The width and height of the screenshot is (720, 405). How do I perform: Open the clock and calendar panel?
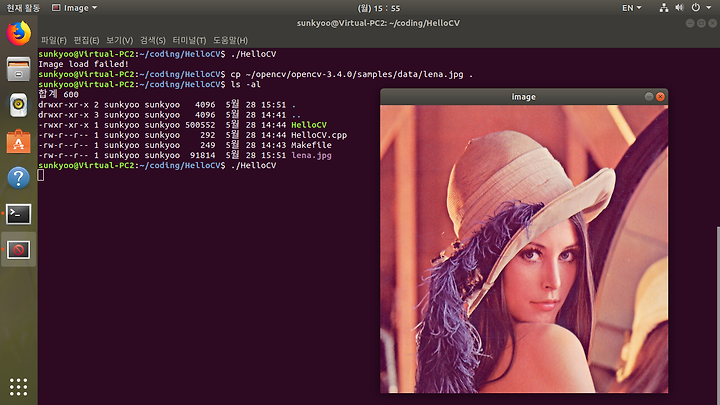tap(378, 8)
